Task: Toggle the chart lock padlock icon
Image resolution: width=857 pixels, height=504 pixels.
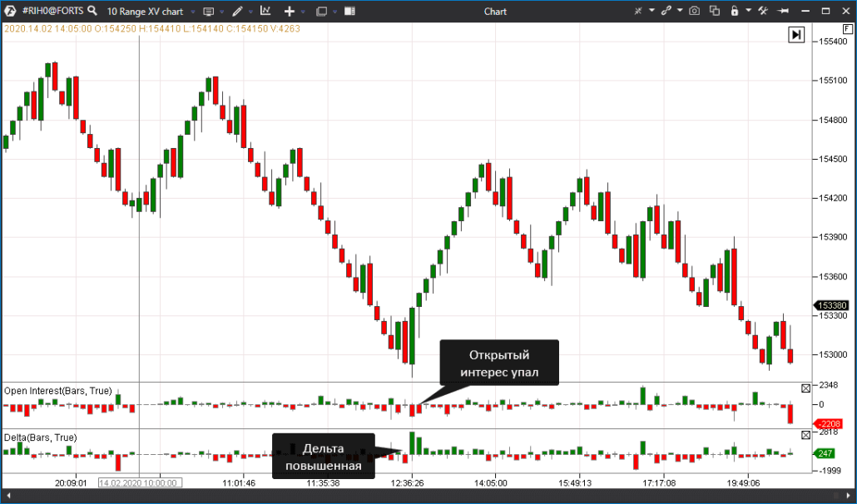Action: [x=734, y=11]
